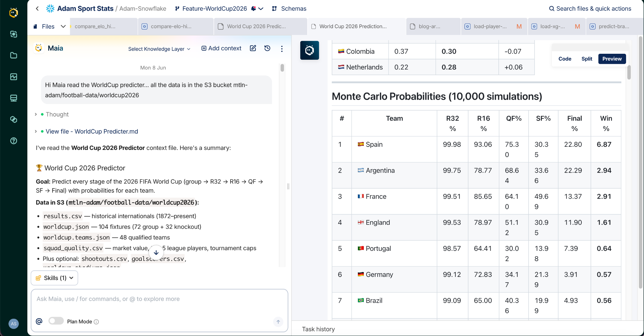Go back using the left chevron arrow
The image size is (644, 336).
[37, 8]
